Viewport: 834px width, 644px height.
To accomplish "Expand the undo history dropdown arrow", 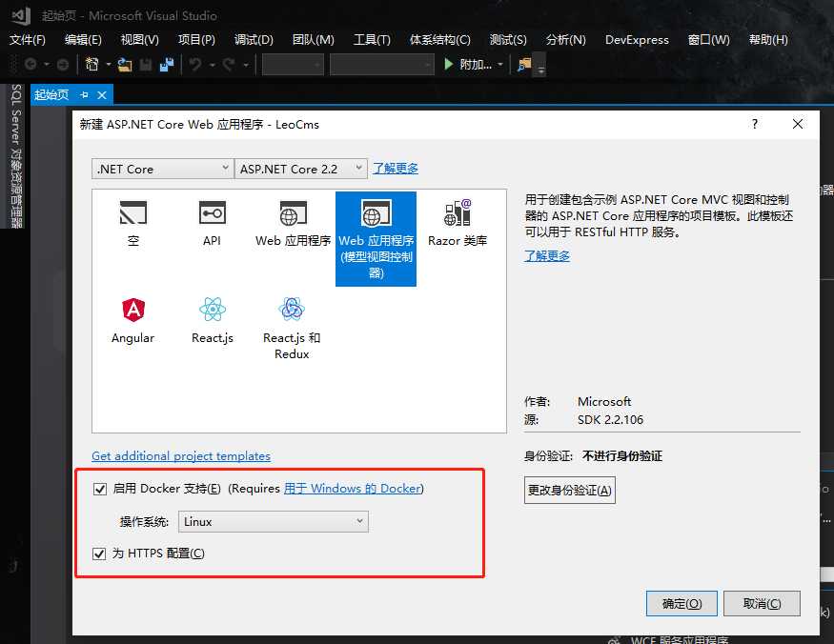I will (x=212, y=65).
